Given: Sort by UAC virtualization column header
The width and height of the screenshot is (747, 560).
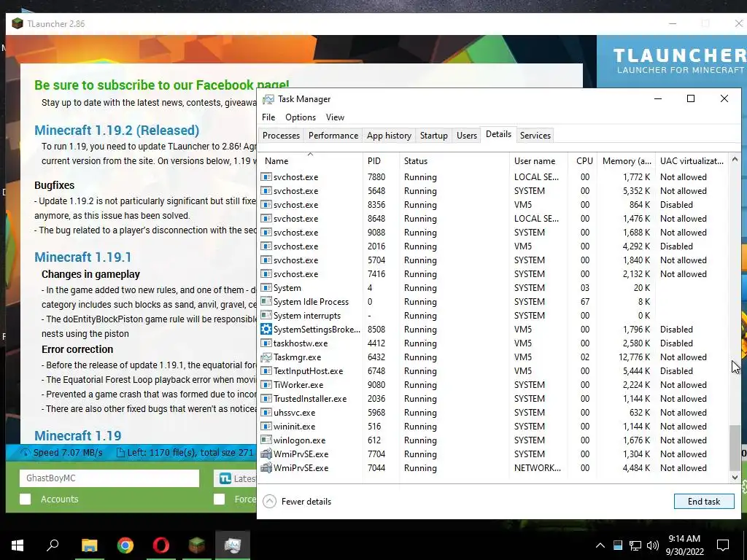Looking at the screenshot, I should 692,161.
